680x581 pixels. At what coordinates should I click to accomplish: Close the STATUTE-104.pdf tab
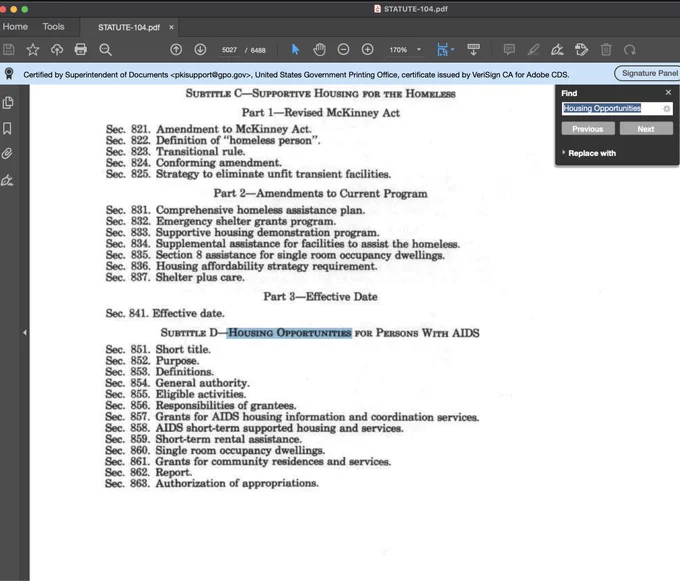[171, 27]
